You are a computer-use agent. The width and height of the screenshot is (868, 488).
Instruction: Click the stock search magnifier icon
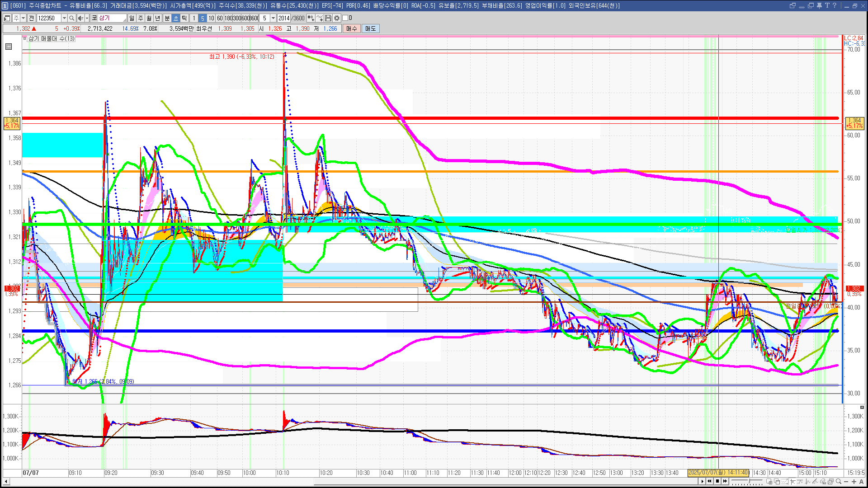coord(72,18)
